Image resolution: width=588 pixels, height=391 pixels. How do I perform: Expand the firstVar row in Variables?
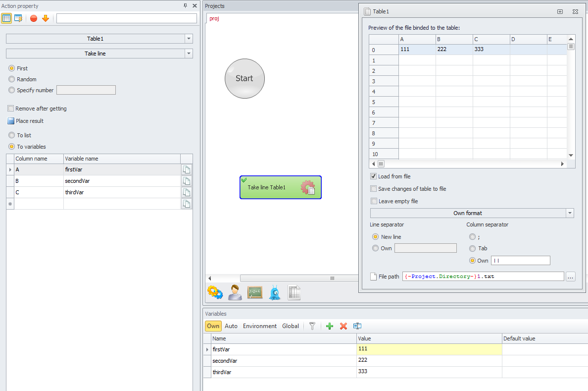(207, 349)
